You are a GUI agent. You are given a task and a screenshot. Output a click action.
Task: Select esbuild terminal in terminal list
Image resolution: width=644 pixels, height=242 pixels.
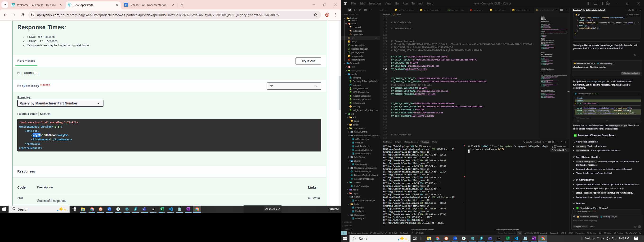(559, 150)
